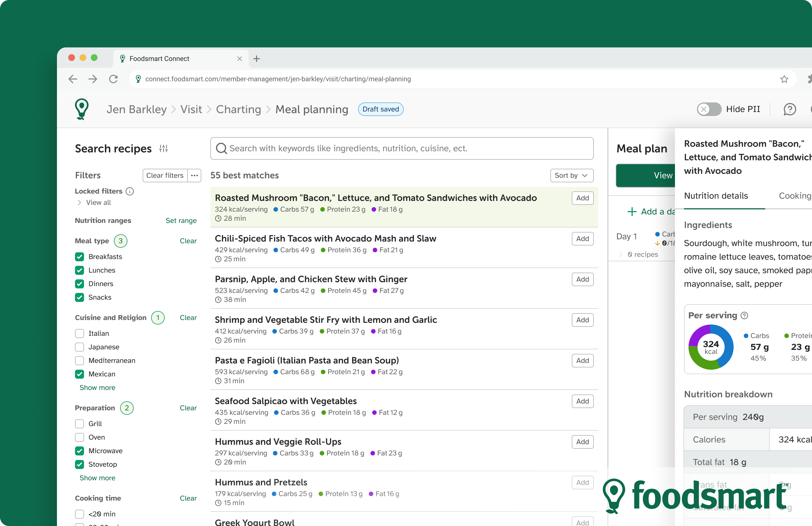Uncheck the Dinners checkbox
The image size is (812, 526).
pyautogui.click(x=80, y=284)
